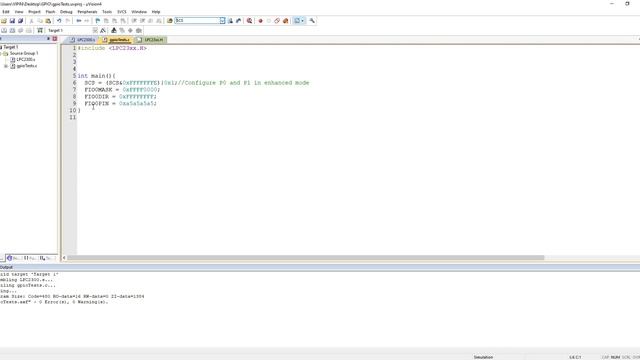Click the Translate file icon on build toolbar

4,31
